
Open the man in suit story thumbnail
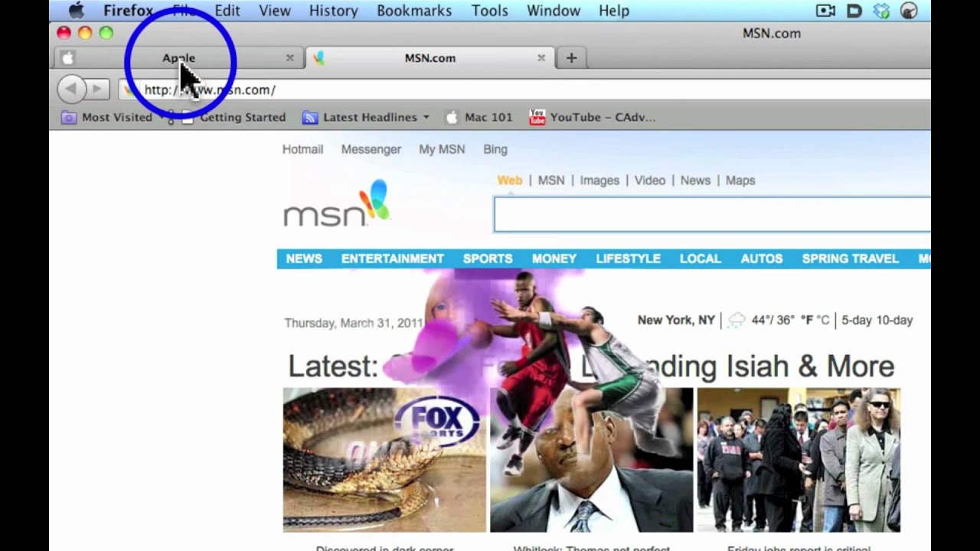click(591, 460)
